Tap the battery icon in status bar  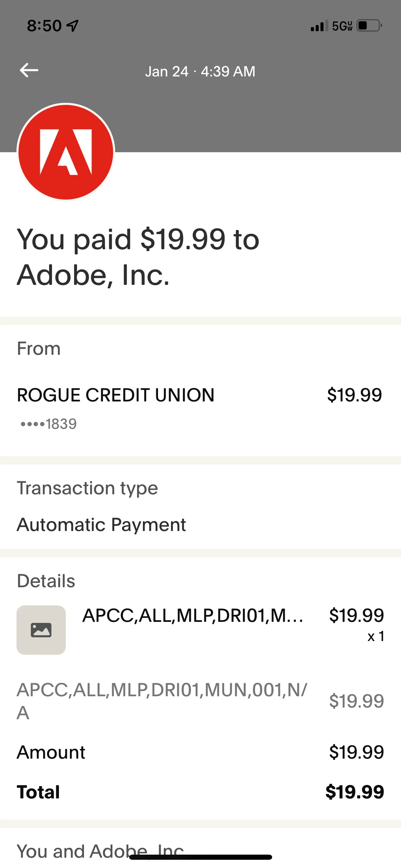pos(369,26)
